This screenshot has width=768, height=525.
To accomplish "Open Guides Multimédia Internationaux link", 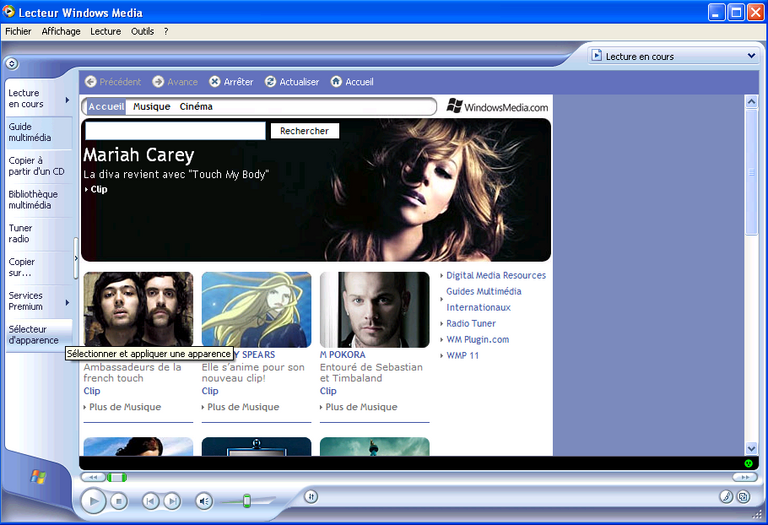I will (x=484, y=299).
